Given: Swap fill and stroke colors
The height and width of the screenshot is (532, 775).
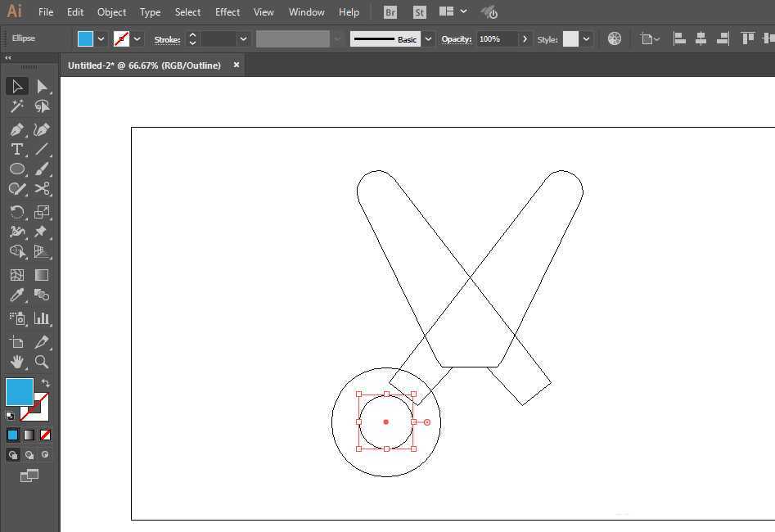Looking at the screenshot, I should [46, 383].
